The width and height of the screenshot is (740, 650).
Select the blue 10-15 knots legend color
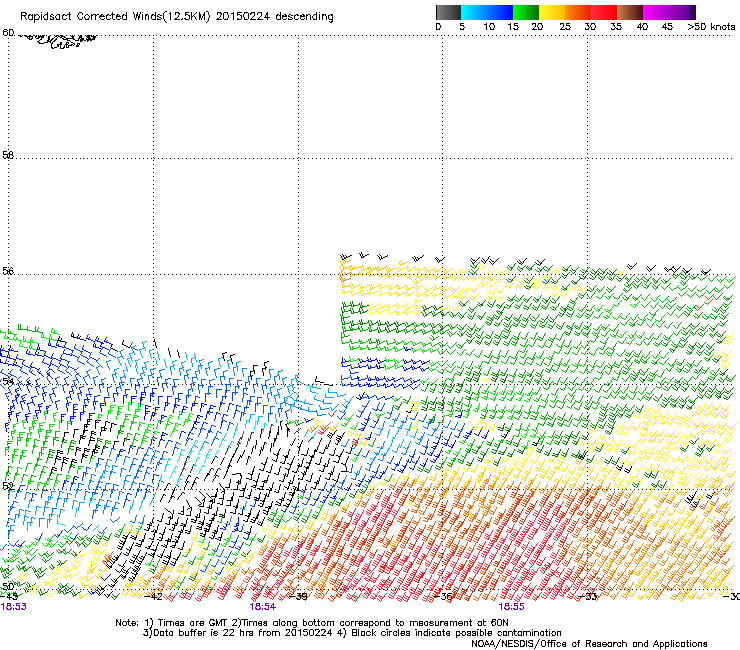point(499,12)
